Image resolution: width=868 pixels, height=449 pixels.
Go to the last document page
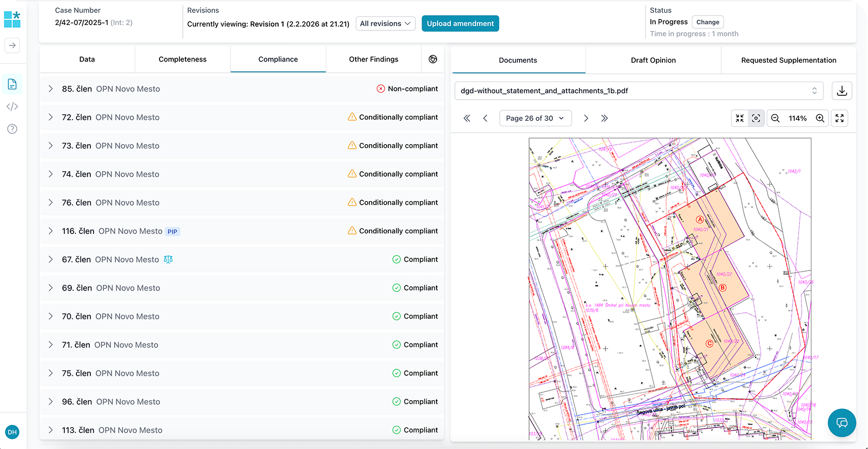pos(604,118)
